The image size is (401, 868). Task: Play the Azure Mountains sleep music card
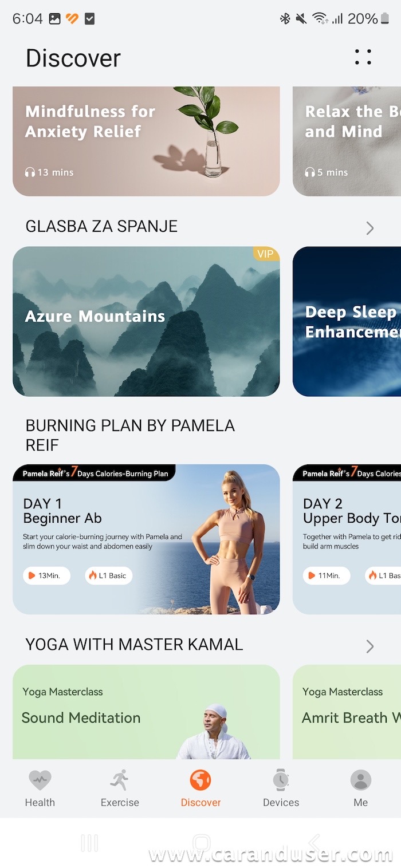(146, 321)
